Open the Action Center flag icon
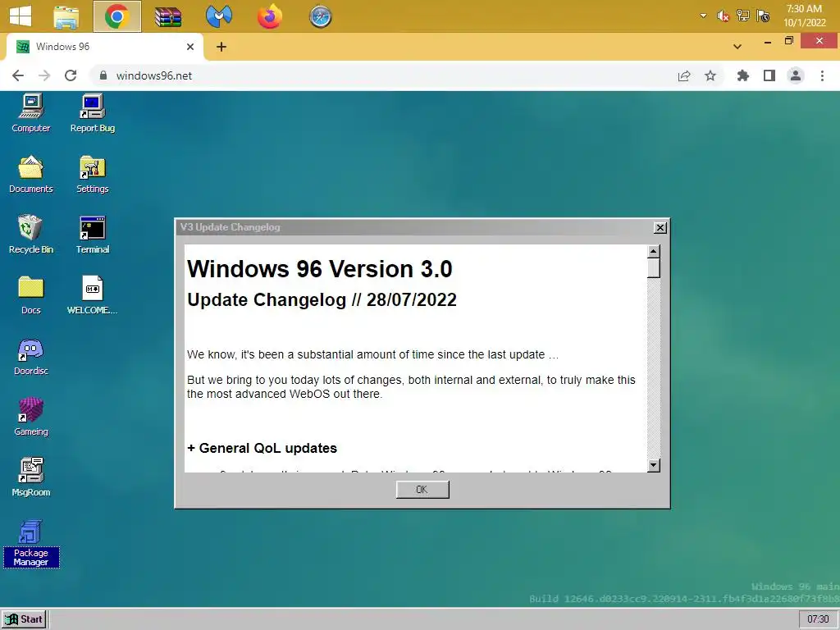The height and width of the screenshot is (630, 840). (x=763, y=16)
